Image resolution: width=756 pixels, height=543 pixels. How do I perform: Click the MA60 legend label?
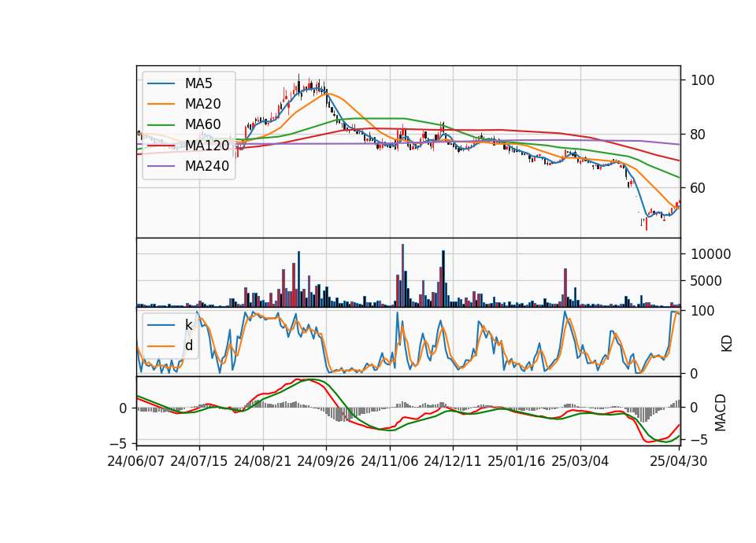tap(202, 124)
